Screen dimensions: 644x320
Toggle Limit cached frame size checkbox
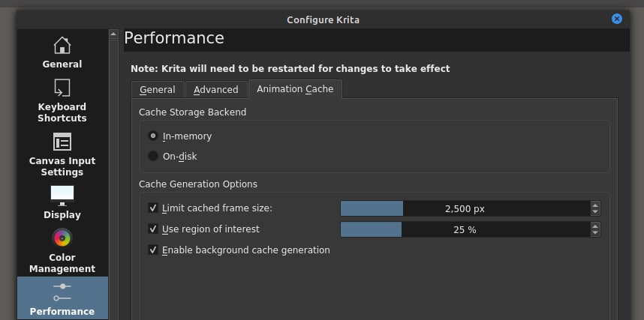click(x=153, y=208)
